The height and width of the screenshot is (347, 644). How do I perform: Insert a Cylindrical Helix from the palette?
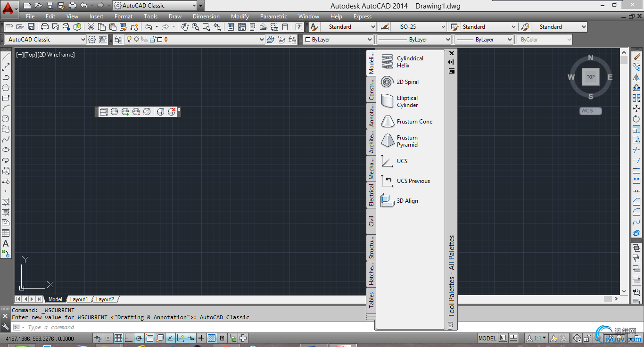tap(403, 62)
